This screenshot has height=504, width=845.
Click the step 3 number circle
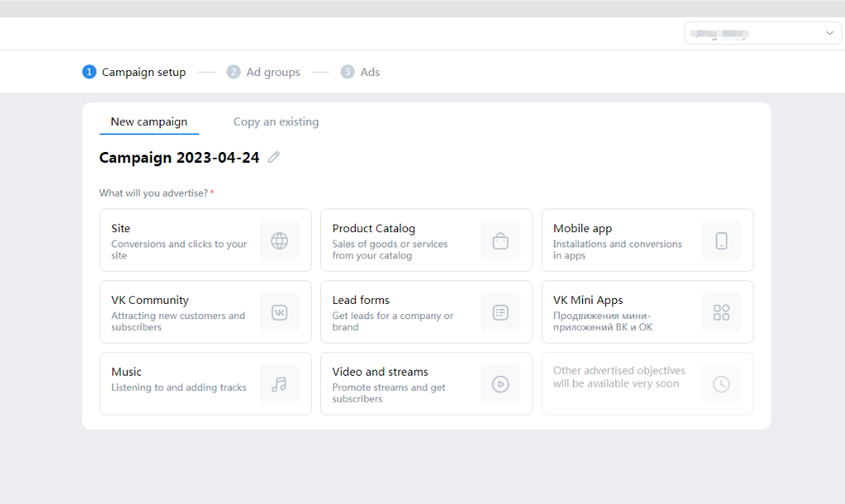tap(347, 72)
